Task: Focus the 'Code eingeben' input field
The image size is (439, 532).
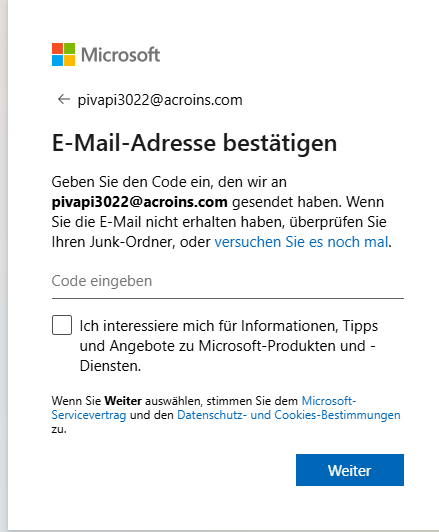Action: [228, 282]
